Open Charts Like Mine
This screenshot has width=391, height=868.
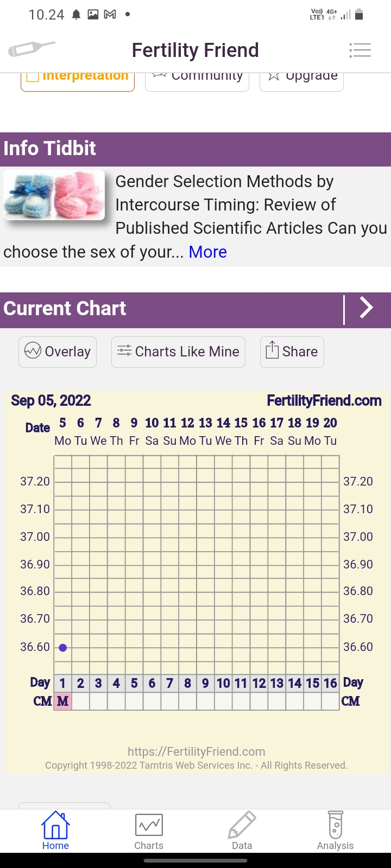pos(178,352)
